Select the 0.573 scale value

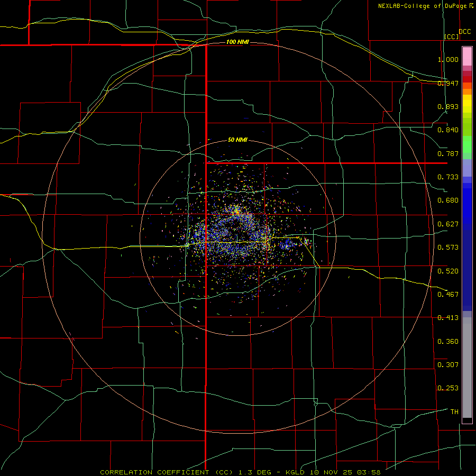448,248
